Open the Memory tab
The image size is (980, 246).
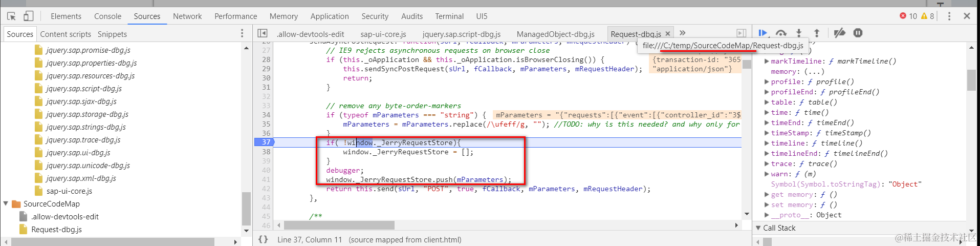(284, 16)
